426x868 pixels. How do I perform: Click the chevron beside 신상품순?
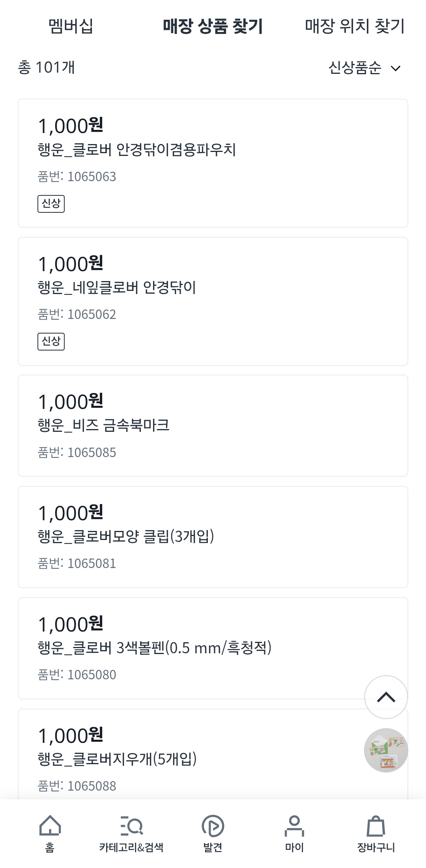click(395, 68)
